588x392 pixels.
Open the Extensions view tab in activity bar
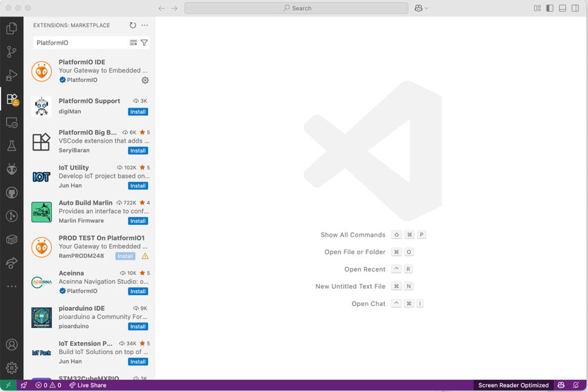11,99
